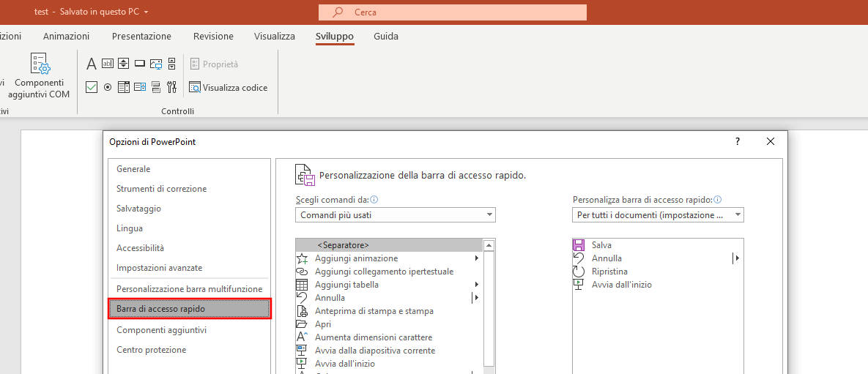Open the Animazioni ribbon tab

[x=66, y=37]
